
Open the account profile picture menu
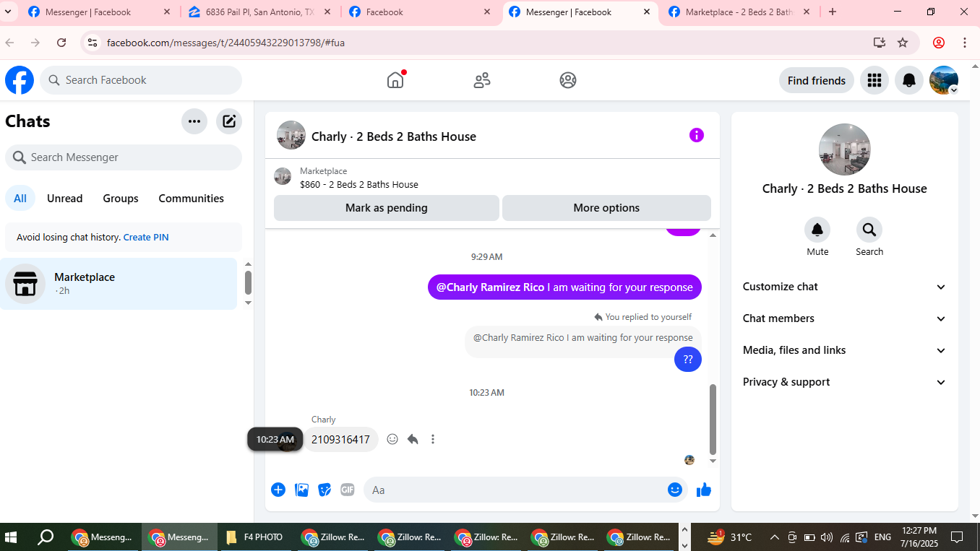[x=944, y=80]
